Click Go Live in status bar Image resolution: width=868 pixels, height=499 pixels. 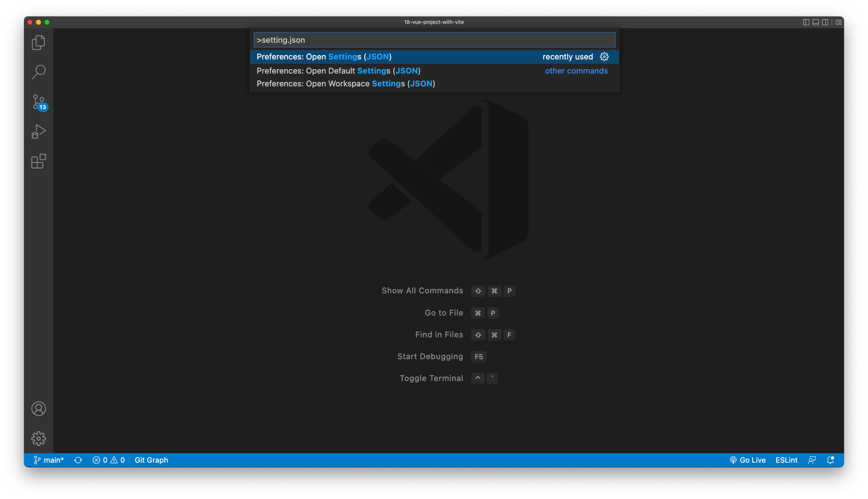[x=748, y=460]
